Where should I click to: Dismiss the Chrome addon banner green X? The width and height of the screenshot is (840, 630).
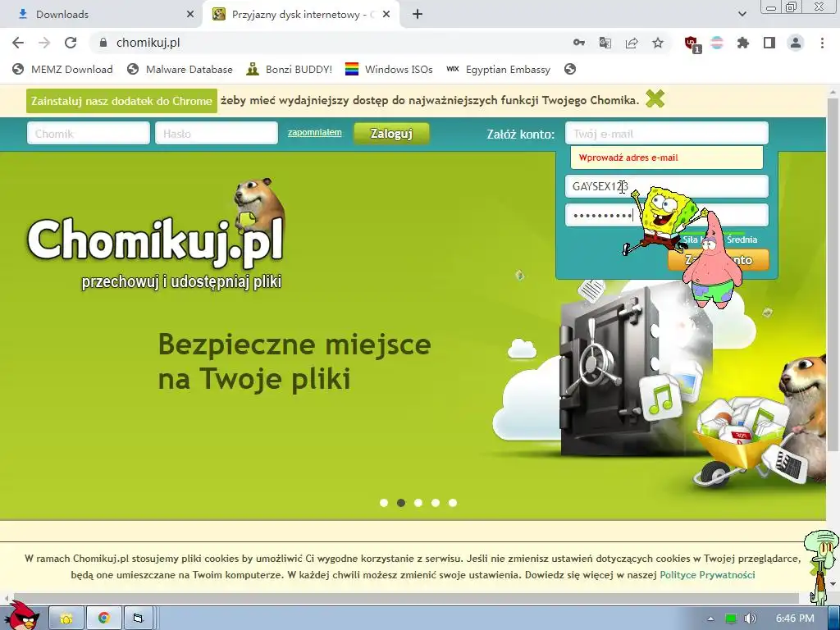pos(655,99)
